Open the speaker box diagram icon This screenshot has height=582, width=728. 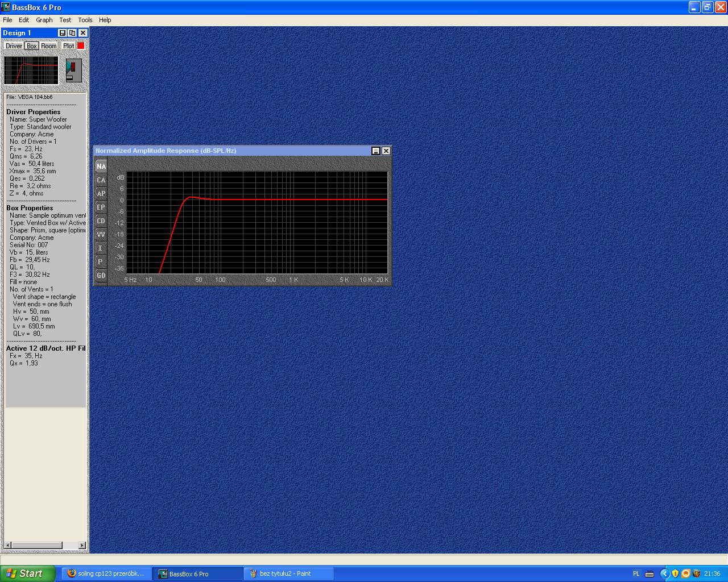73,70
